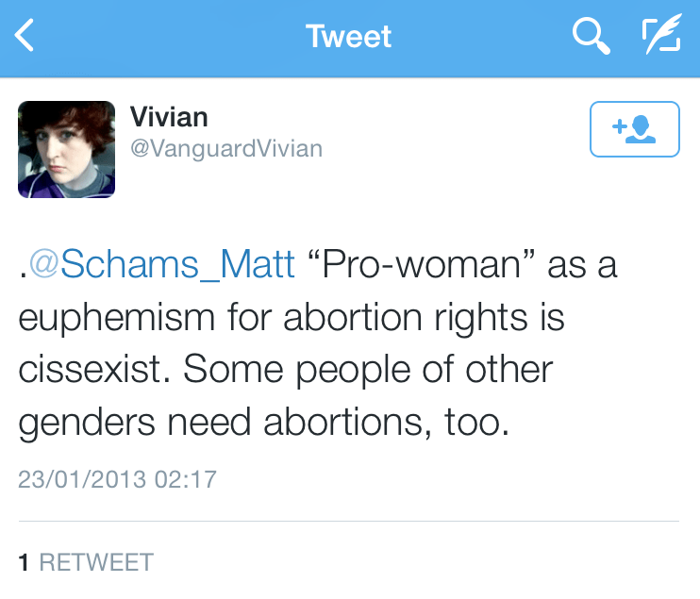Image resolution: width=700 pixels, height=599 pixels.
Task: Open the @VanguardVivian handle
Action: tap(226, 149)
